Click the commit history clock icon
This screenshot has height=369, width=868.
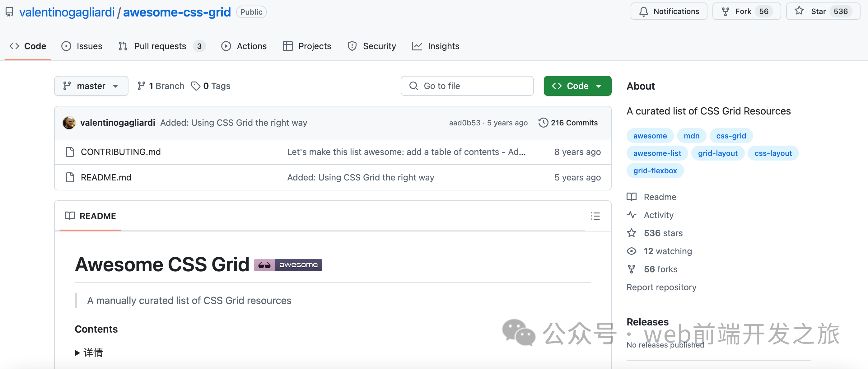[x=543, y=123]
